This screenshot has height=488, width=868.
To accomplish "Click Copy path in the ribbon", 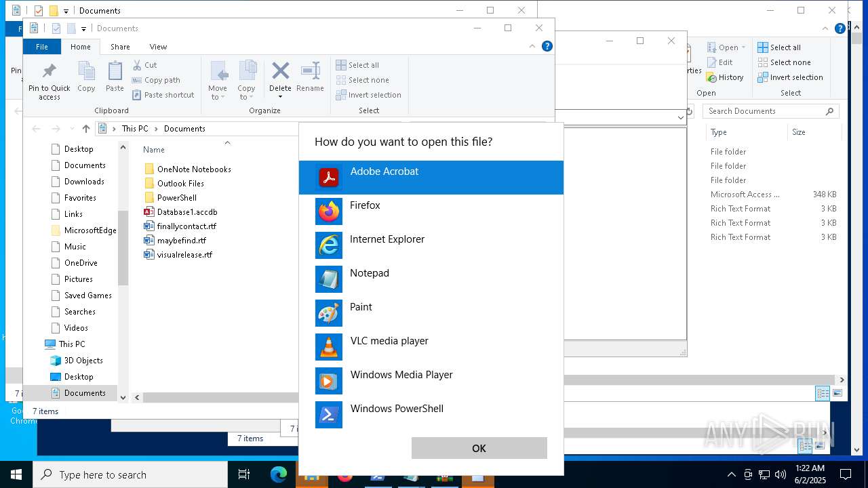I will [x=156, y=80].
